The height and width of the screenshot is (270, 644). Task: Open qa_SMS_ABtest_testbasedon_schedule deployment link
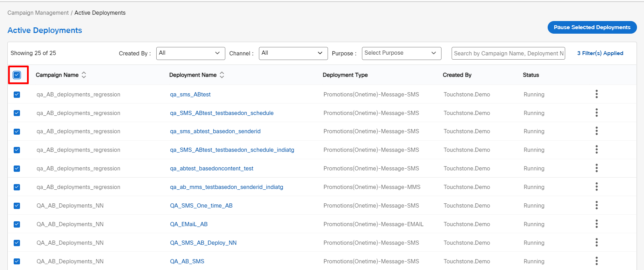[222, 113]
